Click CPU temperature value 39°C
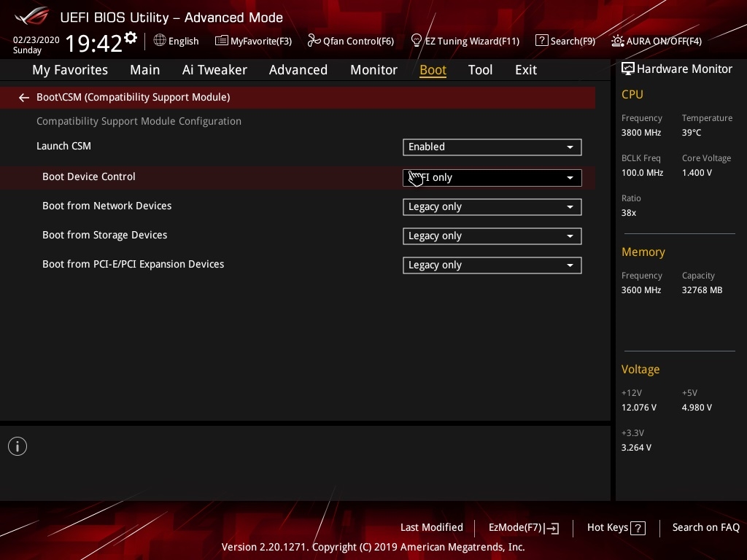This screenshot has width=747, height=560. (x=692, y=133)
